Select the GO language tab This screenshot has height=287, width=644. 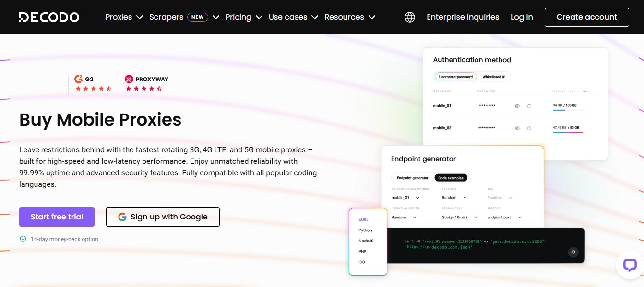tap(362, 262)
